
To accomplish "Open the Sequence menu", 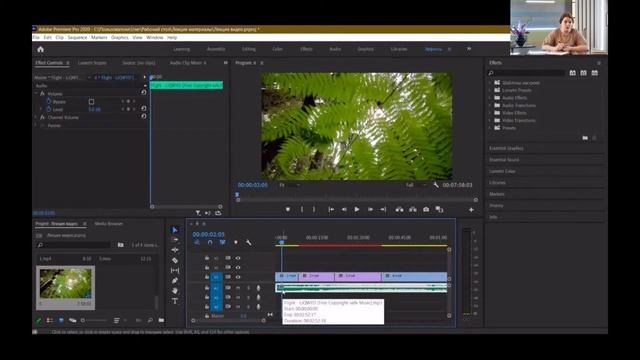I will [x=78, y=37].
